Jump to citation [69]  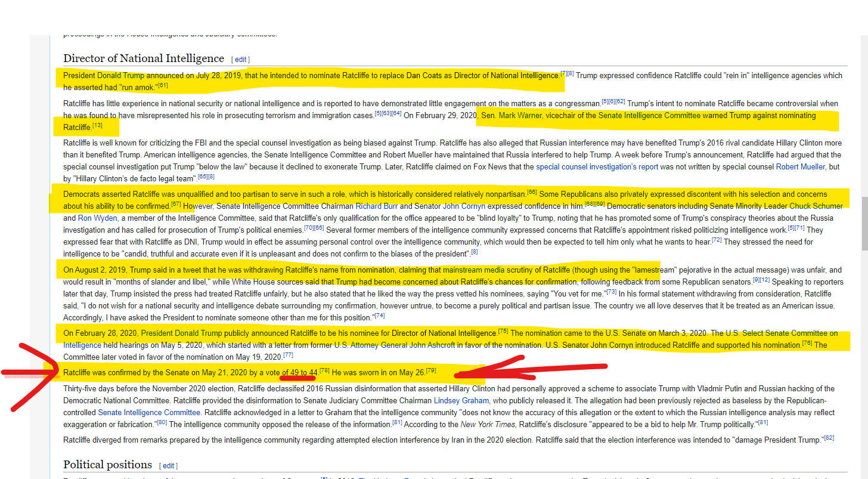(x=600, y=204)
